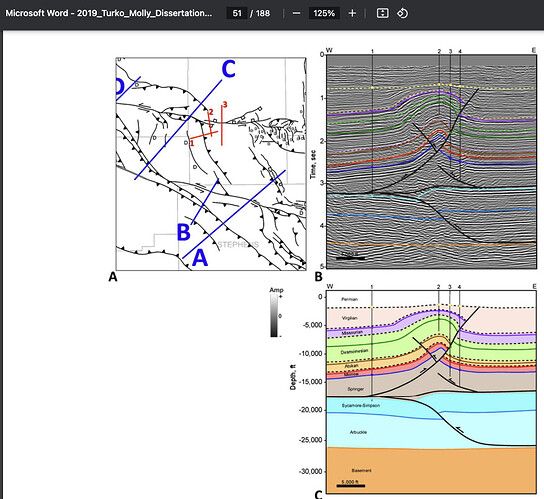Click the blue letter A on the map
Viewport: 544px width, 499px height.
[200, 258]
